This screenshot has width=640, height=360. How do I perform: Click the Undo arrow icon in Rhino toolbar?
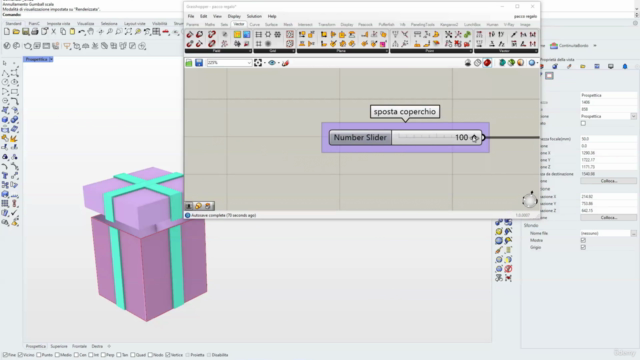pyautogui.click(x=82, y=31)
